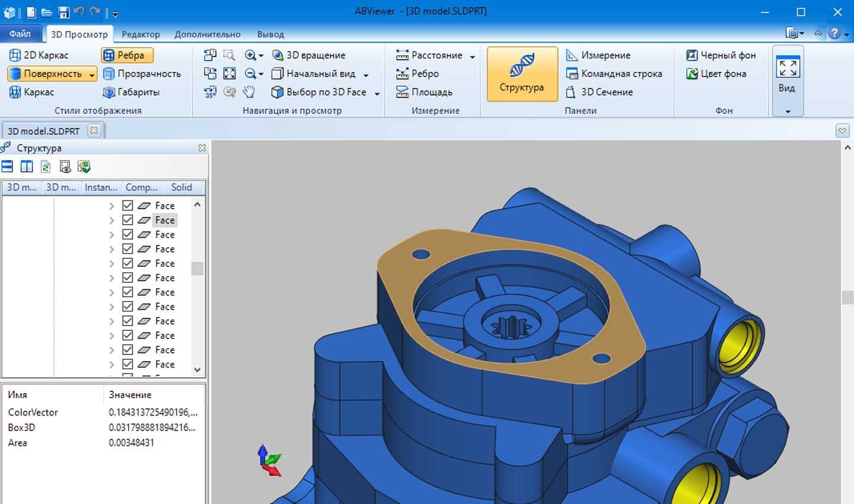854x504 pixels.
Task: Close the 3D model.SLDPRT document tab
Action: pos(94,130)
